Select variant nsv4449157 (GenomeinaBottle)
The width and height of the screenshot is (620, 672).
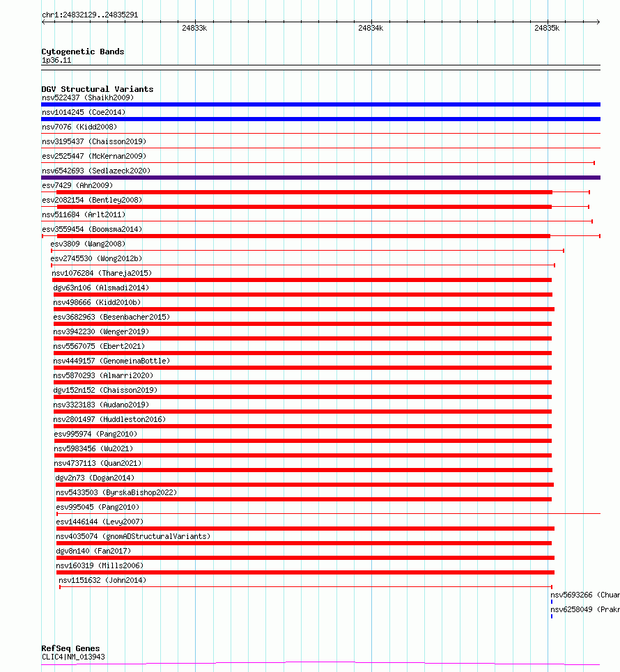click(111, 361)
